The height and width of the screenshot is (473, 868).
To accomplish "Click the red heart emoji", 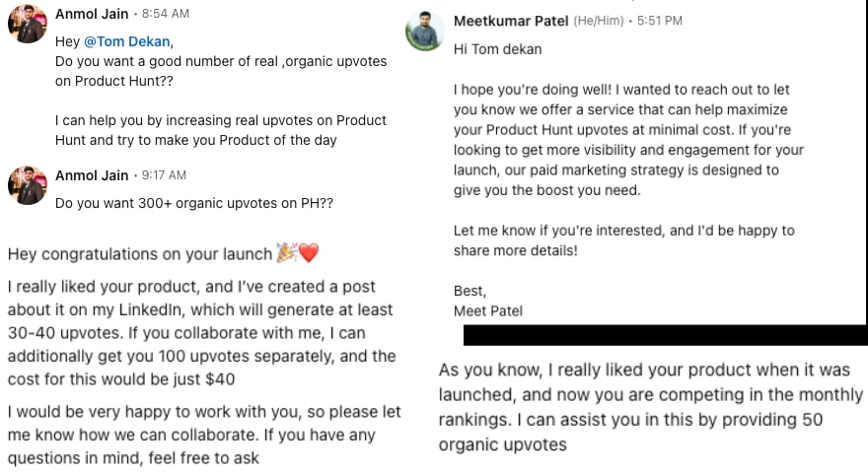I will coord(309,254).
